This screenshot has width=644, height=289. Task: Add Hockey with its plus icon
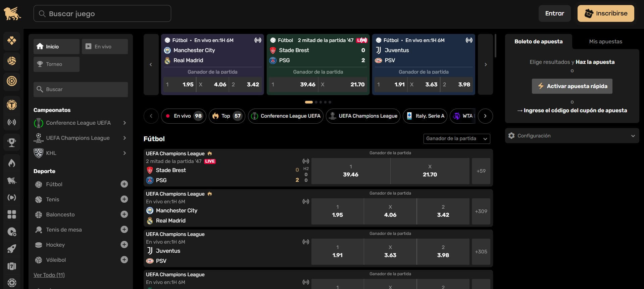pyautogui.click(x=124, y=245)
